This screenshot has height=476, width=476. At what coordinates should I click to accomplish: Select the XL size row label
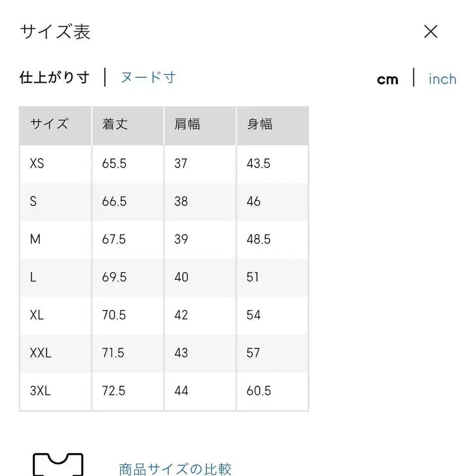point(35,315)
